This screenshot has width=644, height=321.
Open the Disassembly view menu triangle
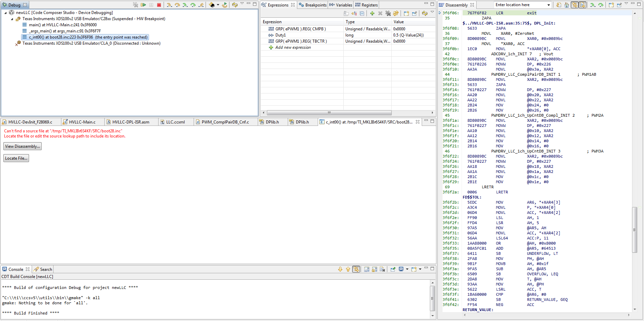click(x=626, y=4)
